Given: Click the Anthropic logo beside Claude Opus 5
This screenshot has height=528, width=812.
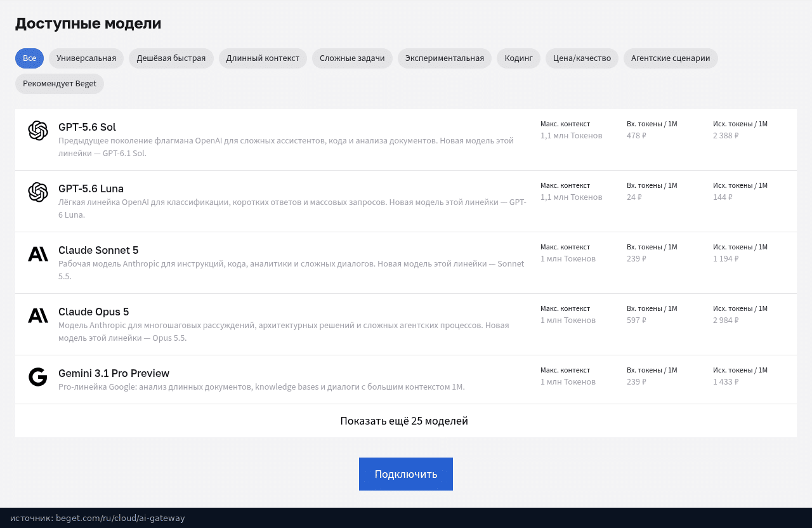Looking at the screenshot, I should (38, 315).
